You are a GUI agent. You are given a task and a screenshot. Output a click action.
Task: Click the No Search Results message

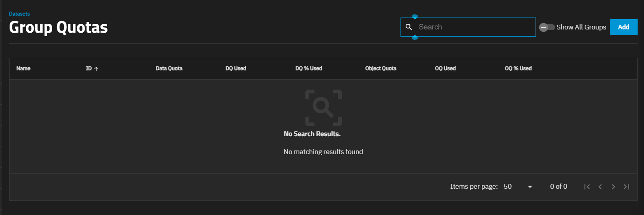coord(312,134)
